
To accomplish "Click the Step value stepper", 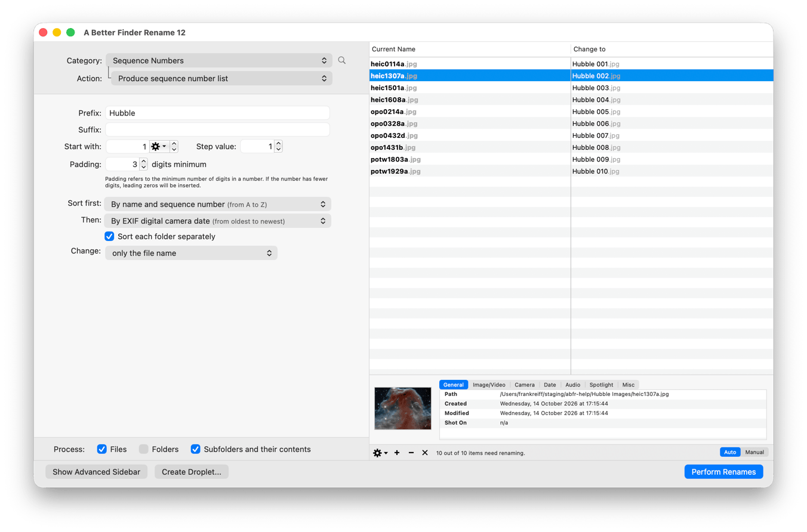I will pos(278,146).
